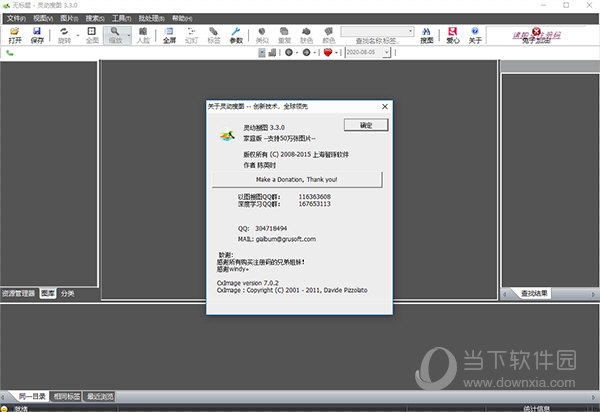Save using the 保存 floppy icon

37,35
